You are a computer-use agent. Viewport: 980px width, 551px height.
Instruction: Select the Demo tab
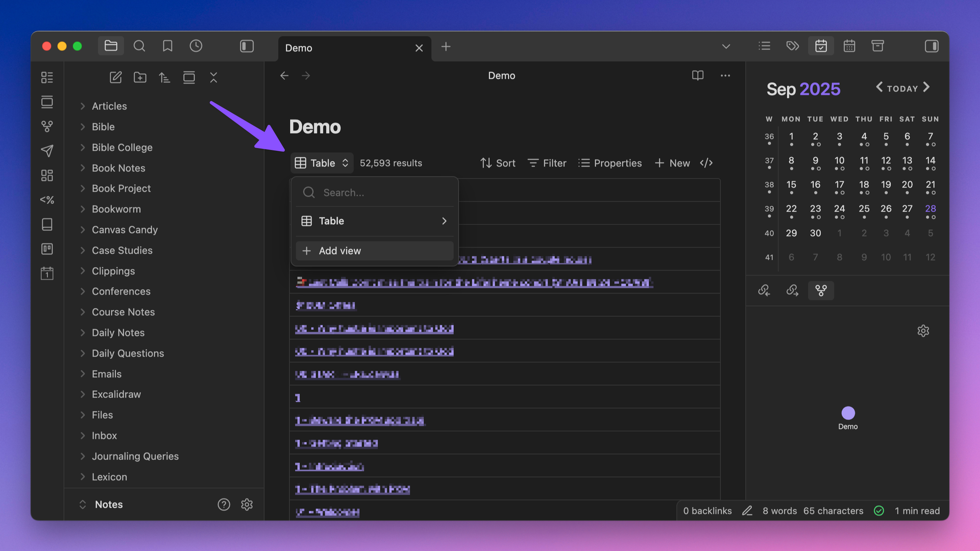pyautogui.click(x=355, y=48)
